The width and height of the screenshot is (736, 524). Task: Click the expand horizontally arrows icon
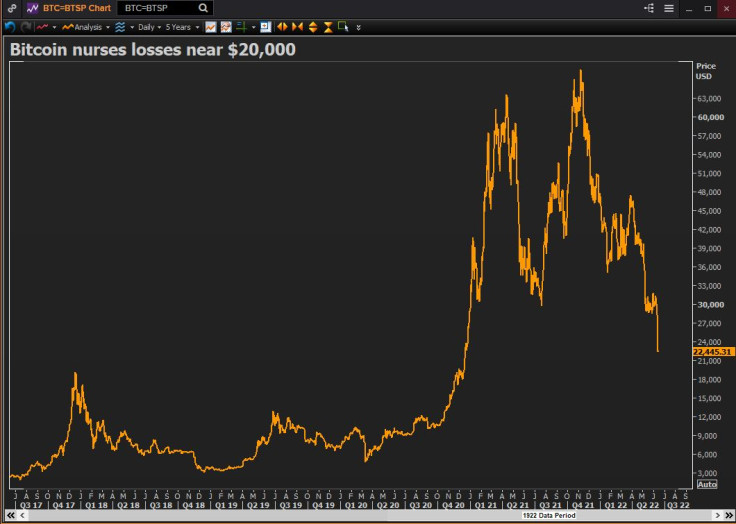pyautogui.click(x=282, y=27)
